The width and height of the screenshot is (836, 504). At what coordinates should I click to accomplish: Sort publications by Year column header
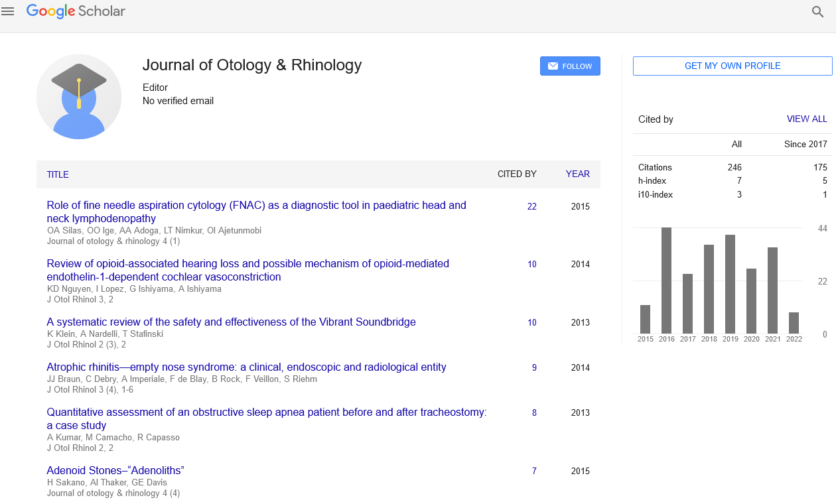[x=577, y=174]
